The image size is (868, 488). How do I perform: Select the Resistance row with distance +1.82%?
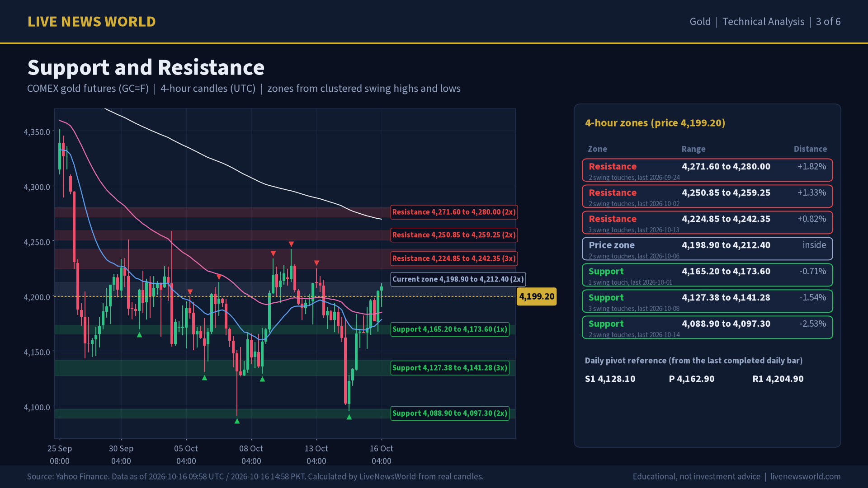(707, 170)
